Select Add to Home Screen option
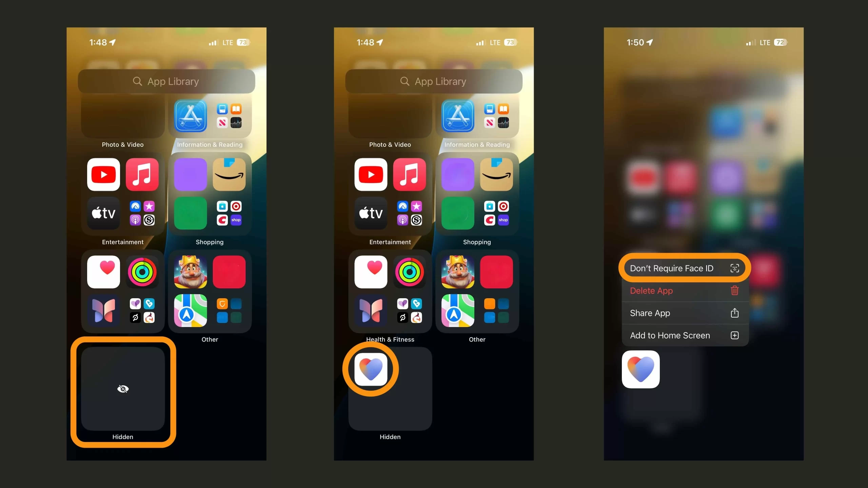The width and height of the screenshot is (868, 488). 684,335
